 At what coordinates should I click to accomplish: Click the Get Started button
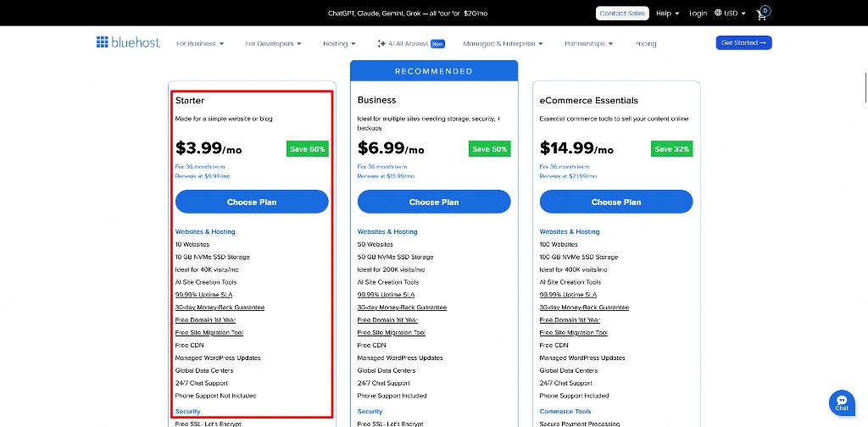pos(743,42)
